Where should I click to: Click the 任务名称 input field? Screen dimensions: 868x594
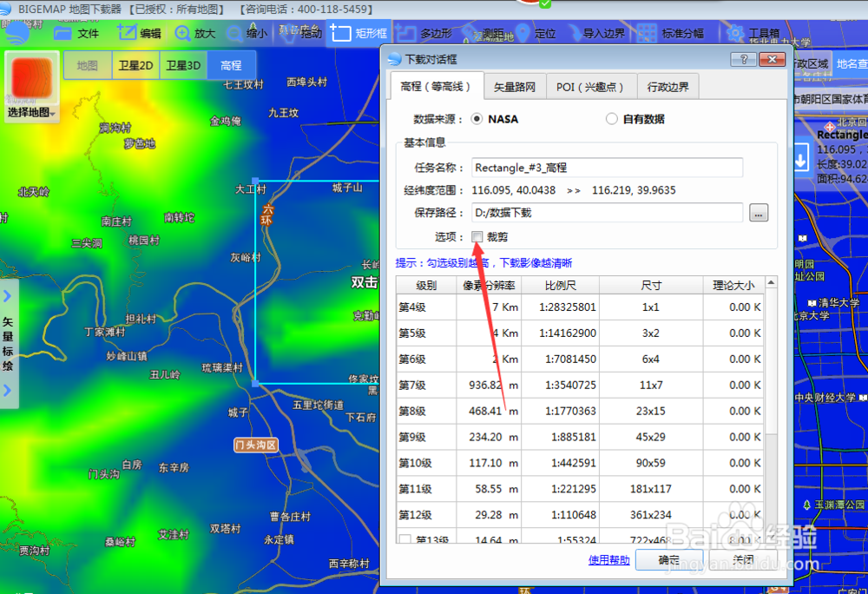tap(607, 168)
